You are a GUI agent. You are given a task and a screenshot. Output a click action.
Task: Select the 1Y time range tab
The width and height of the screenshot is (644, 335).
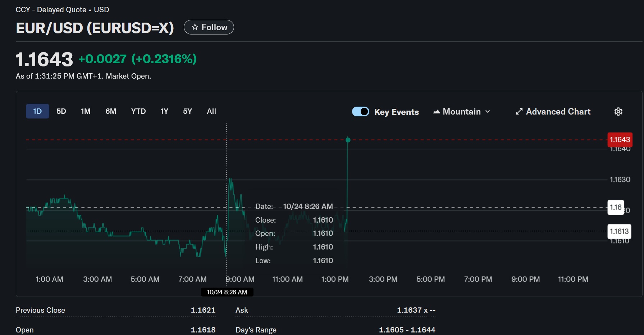(164, 111)
